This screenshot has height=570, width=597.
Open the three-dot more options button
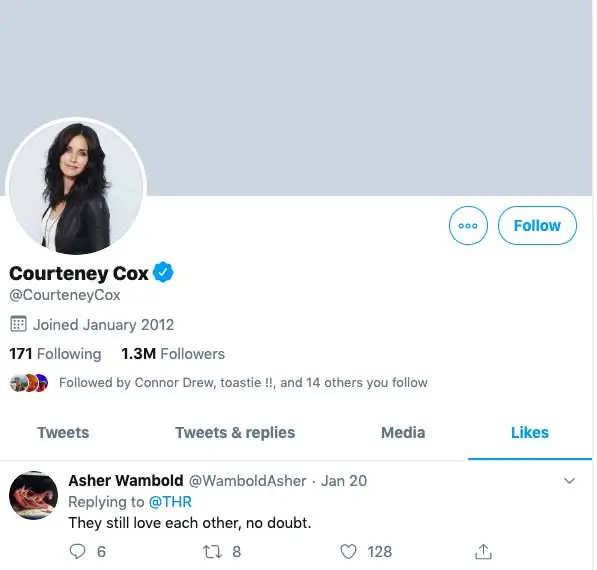(468, 225)
